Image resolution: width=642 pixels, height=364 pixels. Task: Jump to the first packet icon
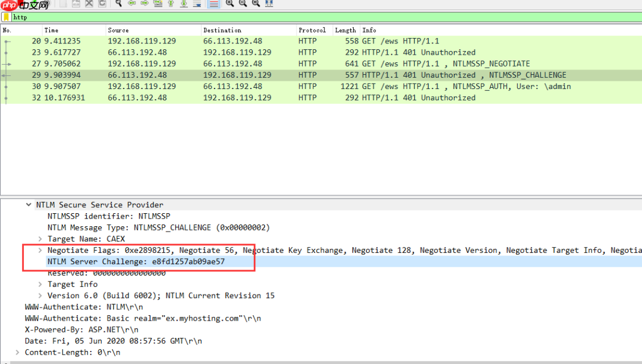tap(171, 4)
